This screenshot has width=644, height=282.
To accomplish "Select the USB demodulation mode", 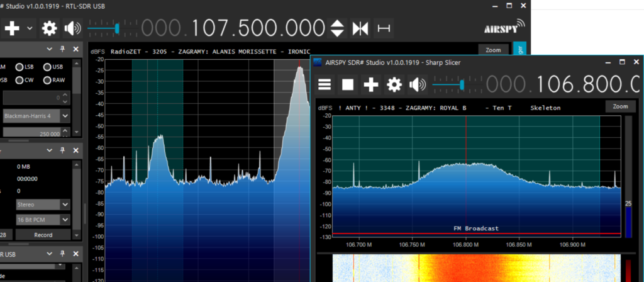I will 53,67.
